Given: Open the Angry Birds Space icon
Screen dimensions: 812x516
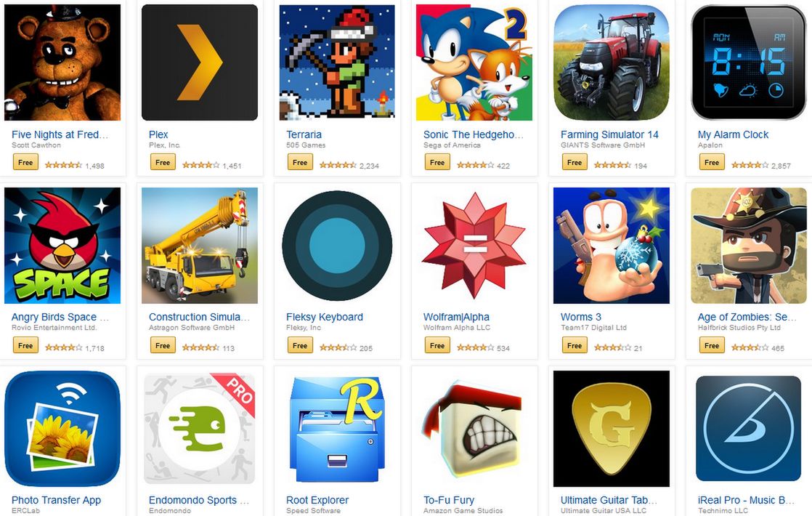Looking at the screenshot, I should pyautogui.click(x=62, y=246).
